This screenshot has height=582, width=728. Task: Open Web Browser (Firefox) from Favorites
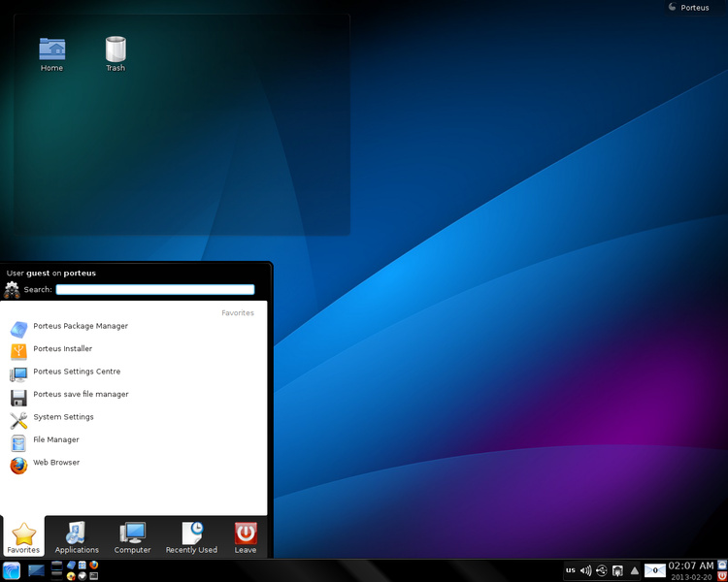pos(133,465)
